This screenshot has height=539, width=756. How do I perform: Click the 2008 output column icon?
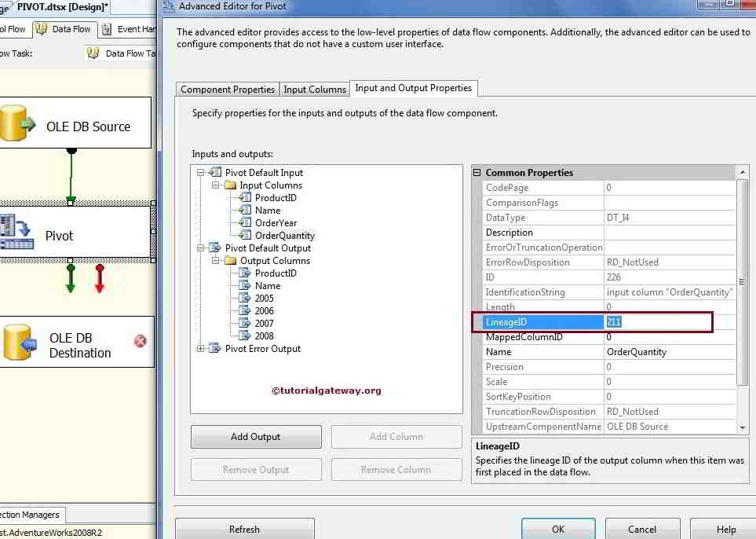coord(243,335)
